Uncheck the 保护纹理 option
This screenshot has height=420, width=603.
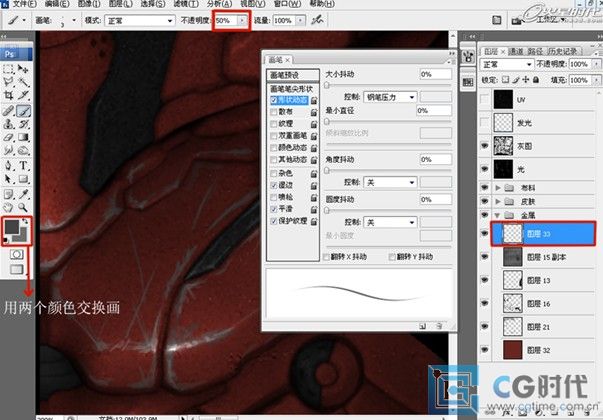tap(274, 221)
